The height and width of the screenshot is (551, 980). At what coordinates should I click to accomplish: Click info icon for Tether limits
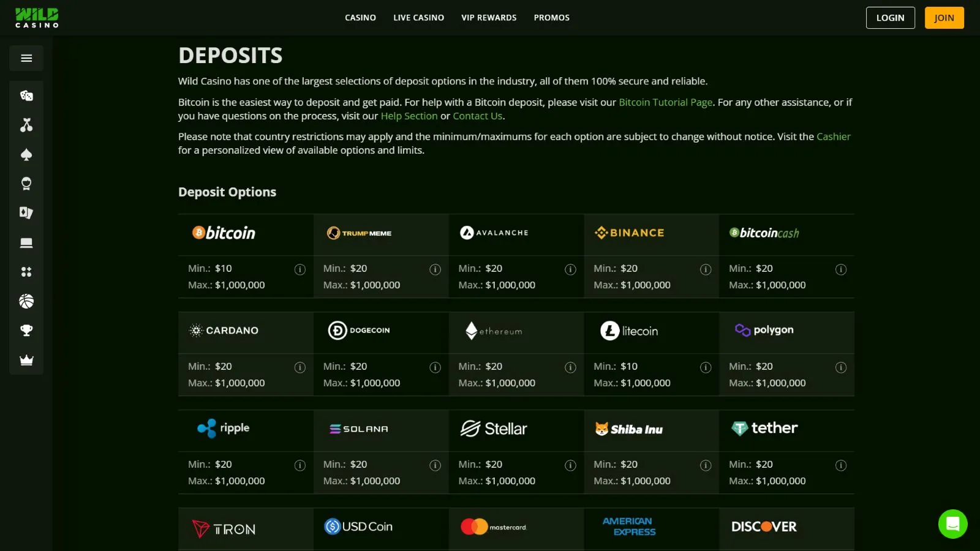click(x=841, y=465)
